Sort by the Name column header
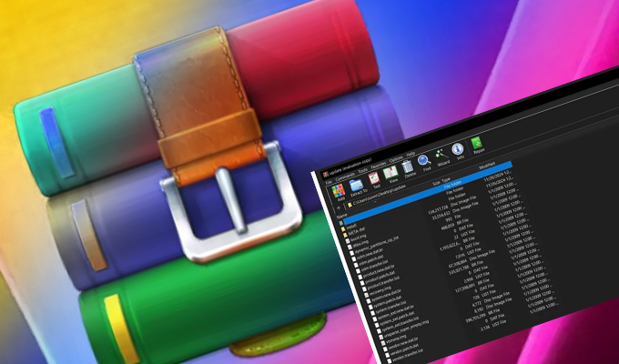This screenshot has width=619, height=364. point(342,216)
